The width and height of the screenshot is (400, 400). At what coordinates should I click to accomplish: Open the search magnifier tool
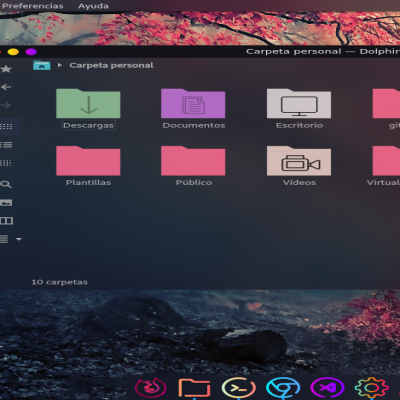6,184
